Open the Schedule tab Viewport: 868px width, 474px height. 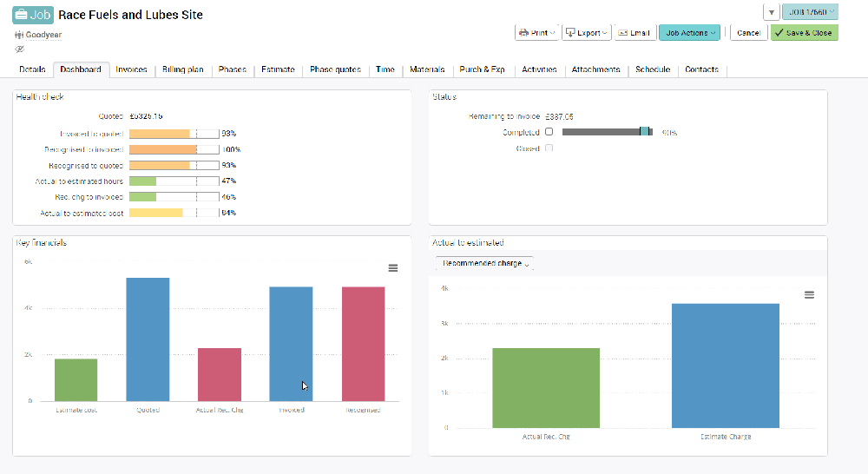click(653, 69)
